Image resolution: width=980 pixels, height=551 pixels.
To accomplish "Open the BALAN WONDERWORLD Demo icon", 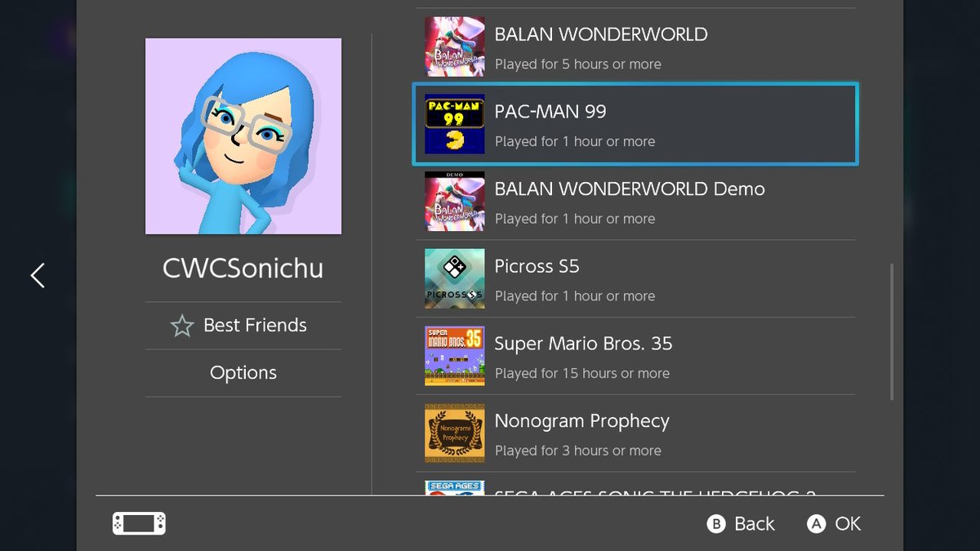I will pos(454,202).
